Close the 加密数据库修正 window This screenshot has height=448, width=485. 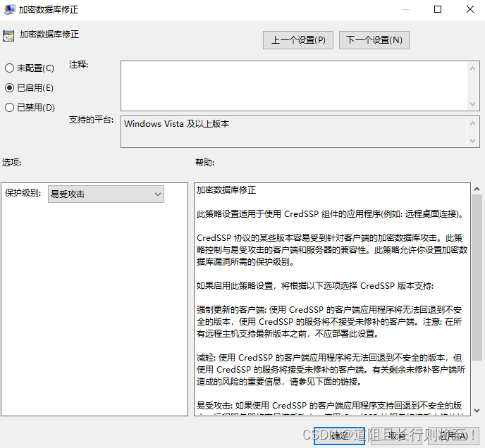[x=470, y=9]
